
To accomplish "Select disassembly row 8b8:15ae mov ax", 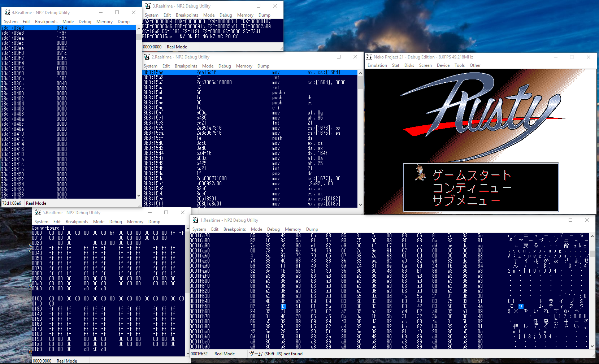I will point(250,73).
